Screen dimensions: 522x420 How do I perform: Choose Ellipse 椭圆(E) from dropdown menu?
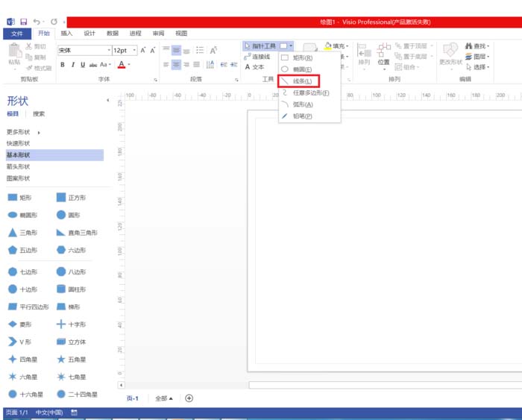click(309, 69)
